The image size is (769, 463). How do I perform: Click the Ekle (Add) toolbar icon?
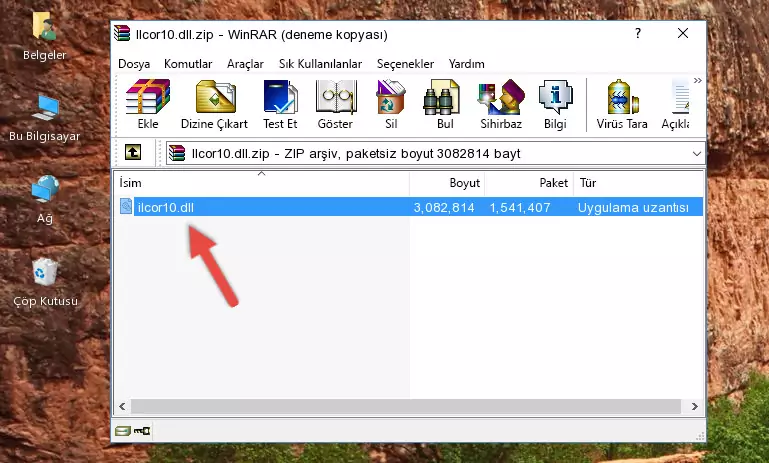pos(148,104)
